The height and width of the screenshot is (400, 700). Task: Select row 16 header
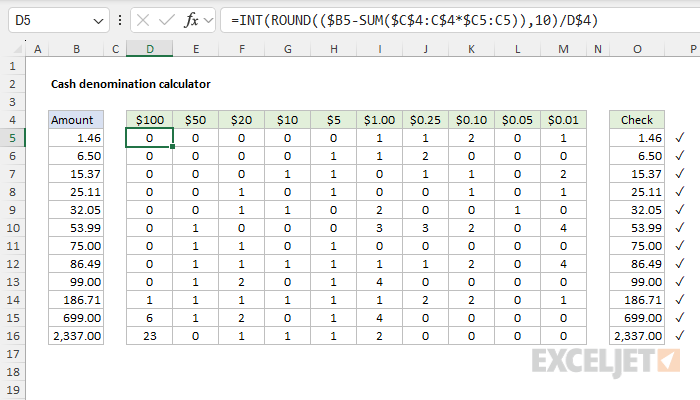[12, 336]
